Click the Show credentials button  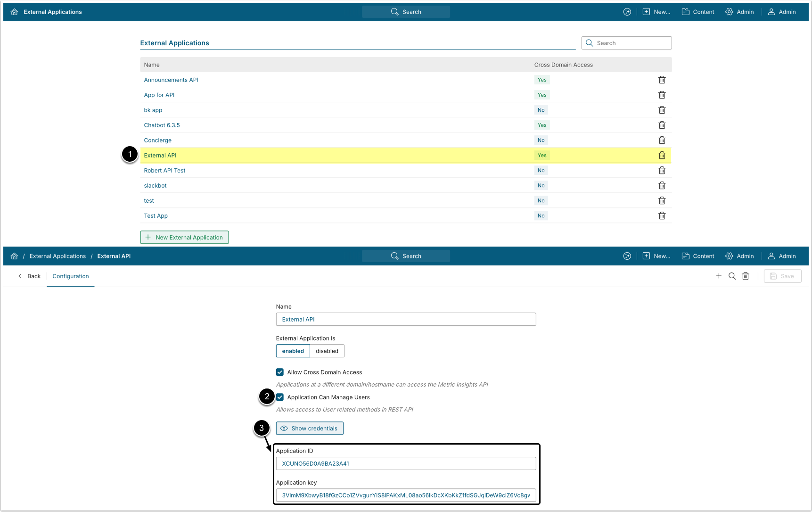click(x=310, y=428)
